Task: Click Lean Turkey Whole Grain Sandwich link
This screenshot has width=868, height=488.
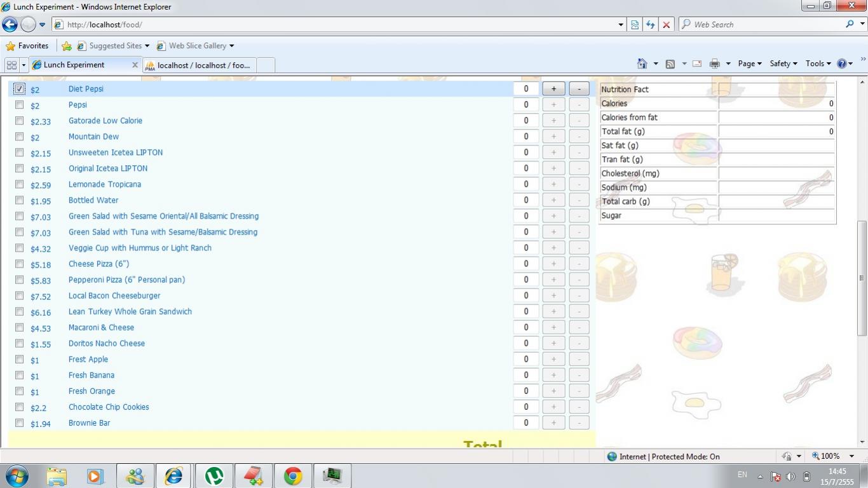Action: 130,311
